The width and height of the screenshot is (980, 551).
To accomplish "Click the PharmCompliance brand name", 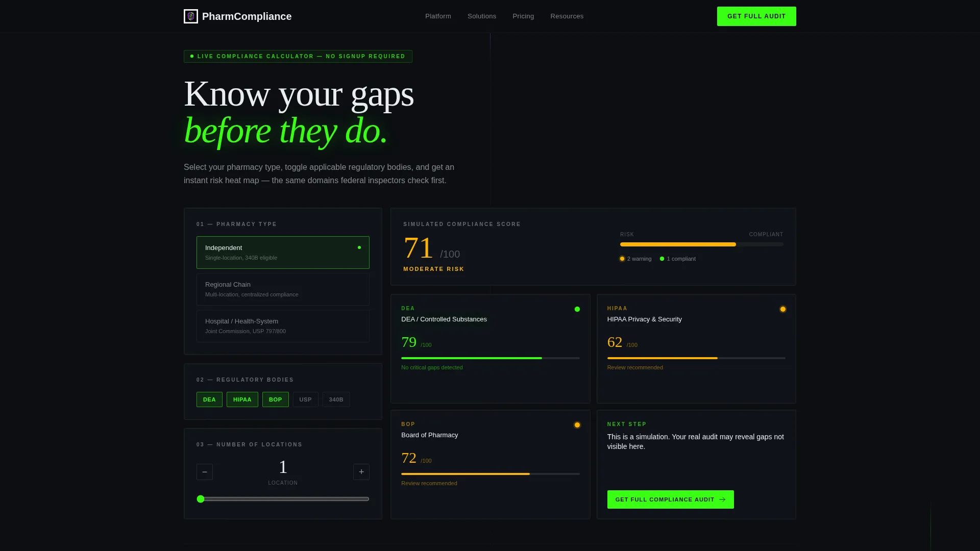I will pos(247,16).
